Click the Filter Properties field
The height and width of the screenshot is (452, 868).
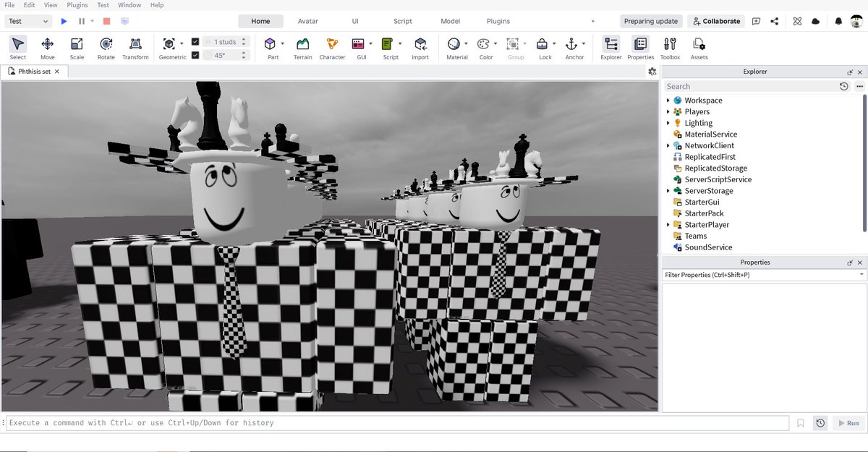[764, 275]
